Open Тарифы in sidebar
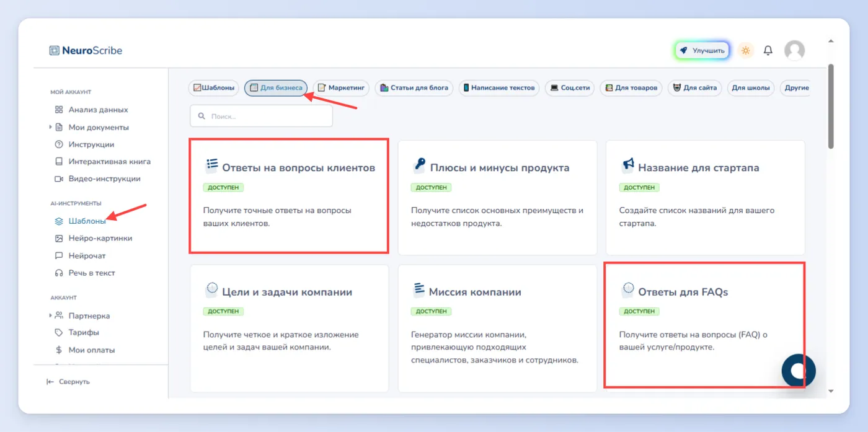 point(77,332)
